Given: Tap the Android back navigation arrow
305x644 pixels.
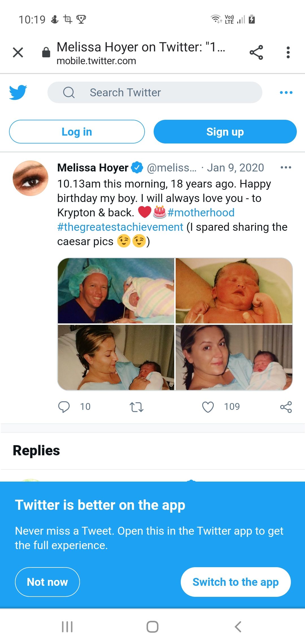Looking at the screenshot, I should tap(238, 626).
